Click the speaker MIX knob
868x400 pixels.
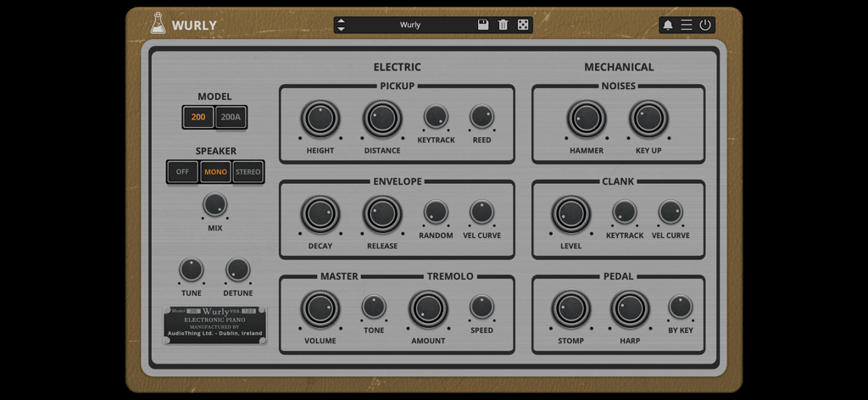[x=214, y=204]
